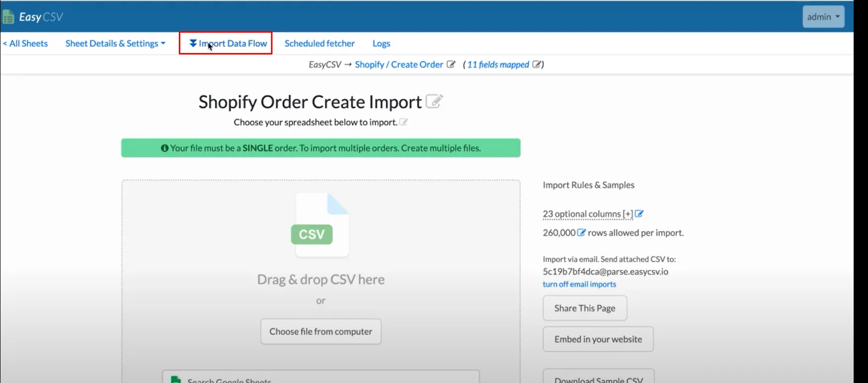Click the 5c19b7bf4dca@parse.easycsv.io email address
This screenshot has height=383, width=868.
coord(605,272)
